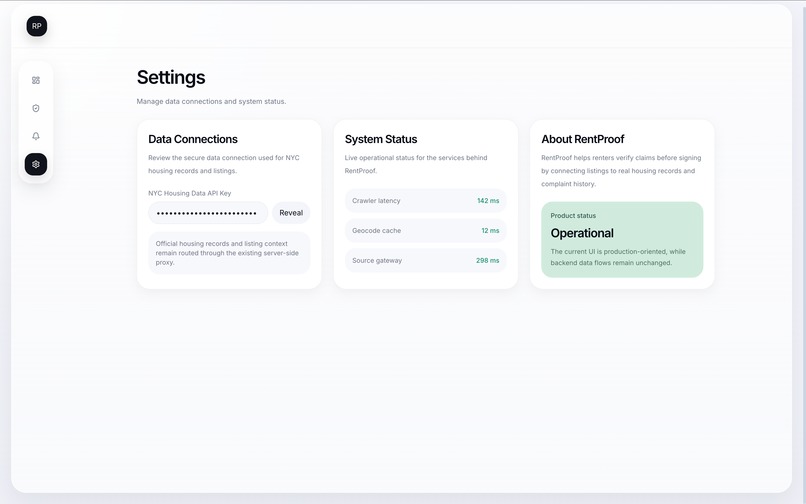Select the Source gateway row
806x504 pixels.
(426, 260)
